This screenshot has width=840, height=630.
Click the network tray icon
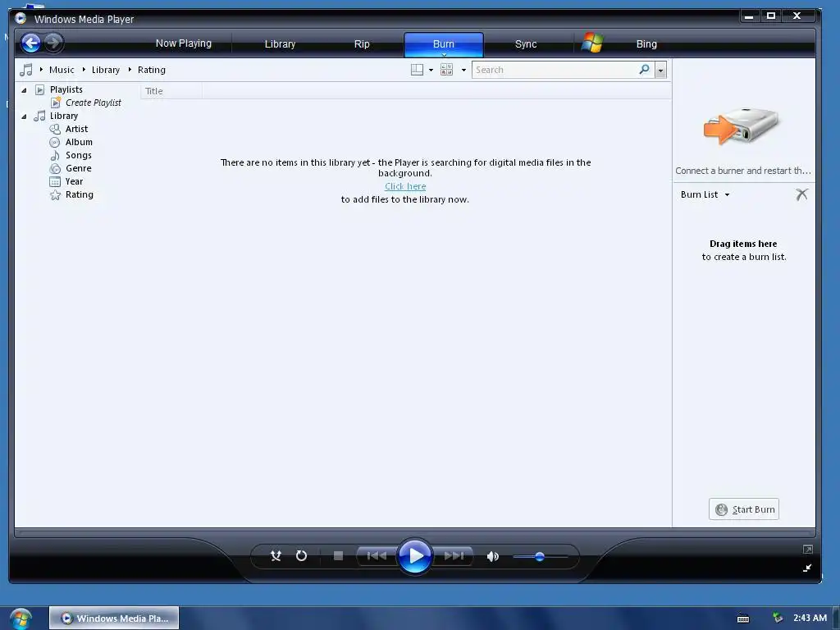778,618
